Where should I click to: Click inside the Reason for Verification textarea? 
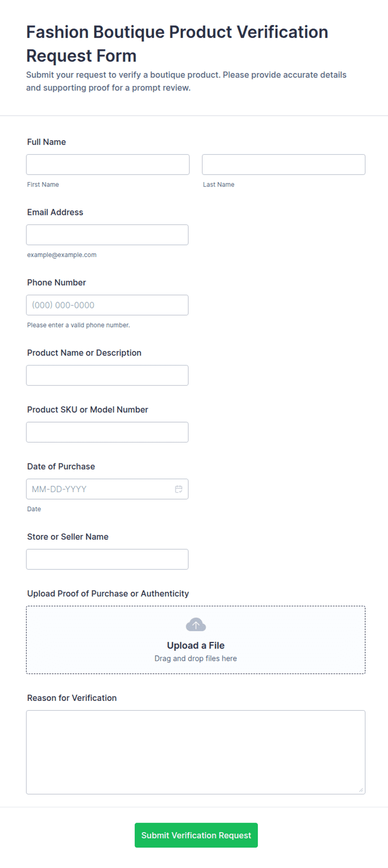point(196,752)
